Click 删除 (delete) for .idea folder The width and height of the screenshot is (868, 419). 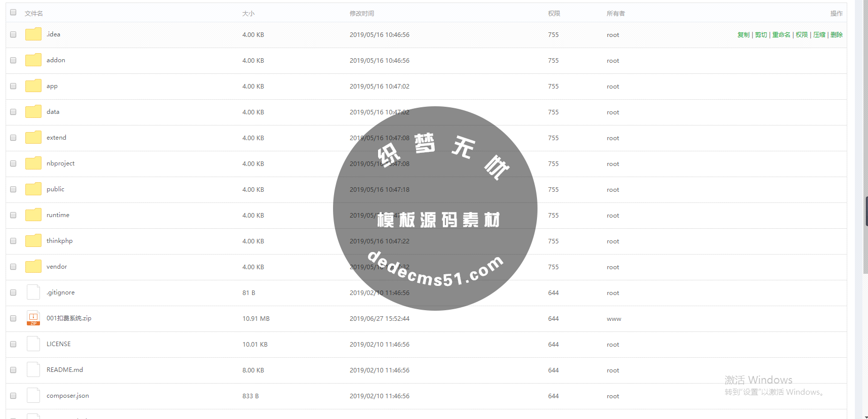coord(836,35)
